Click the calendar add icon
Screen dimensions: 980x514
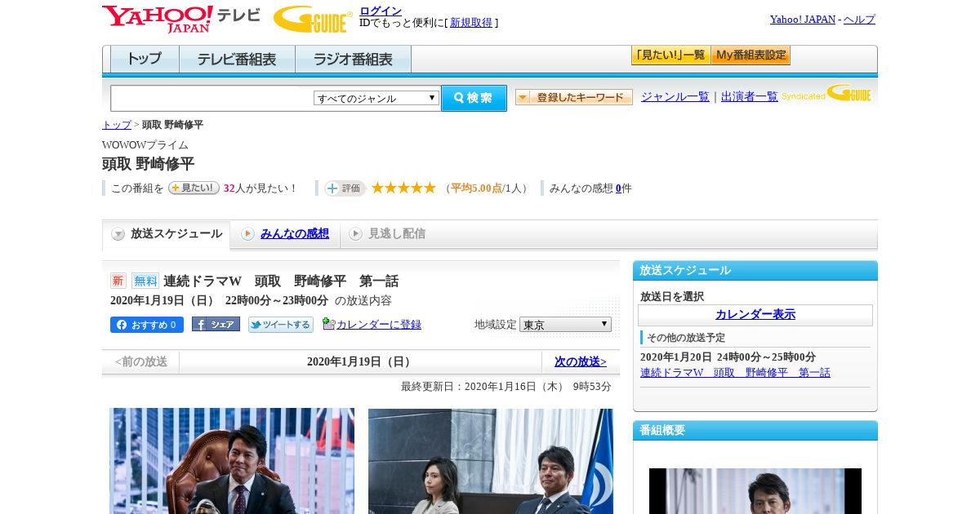tap(328, 324)
